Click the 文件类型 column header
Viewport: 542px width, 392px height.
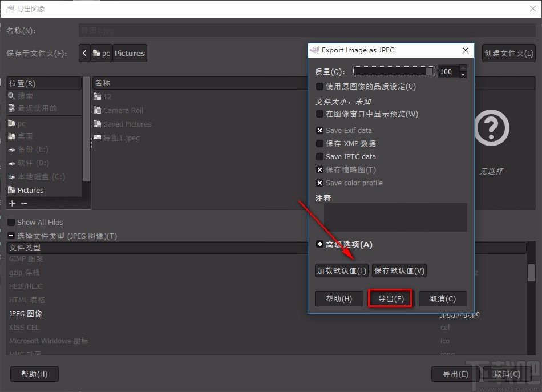157,248
